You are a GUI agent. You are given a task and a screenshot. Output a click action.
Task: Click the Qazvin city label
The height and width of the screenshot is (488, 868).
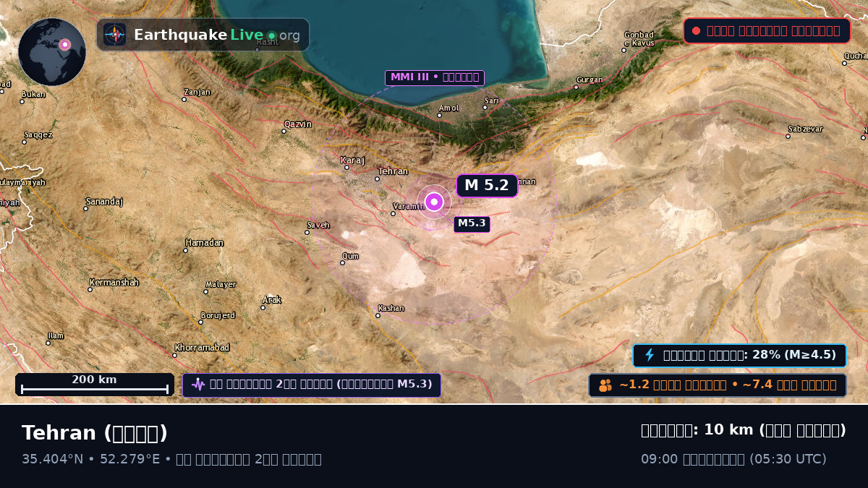(x=298, y=124)
